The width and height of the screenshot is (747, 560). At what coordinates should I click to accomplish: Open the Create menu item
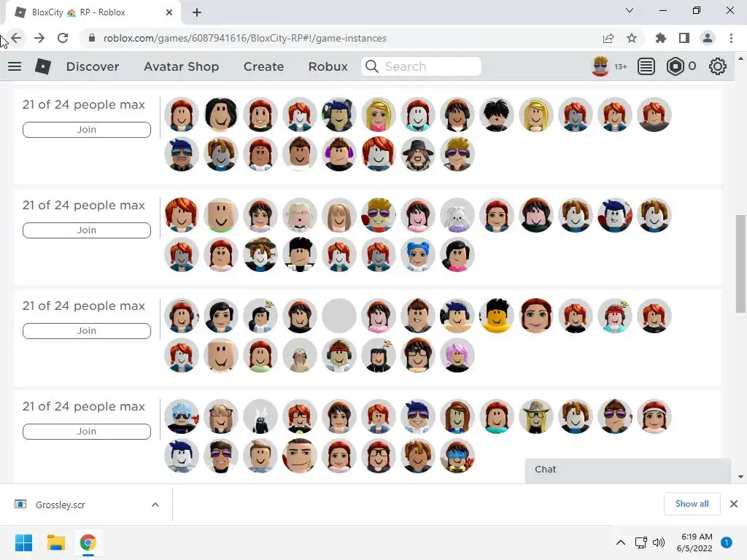264,66
